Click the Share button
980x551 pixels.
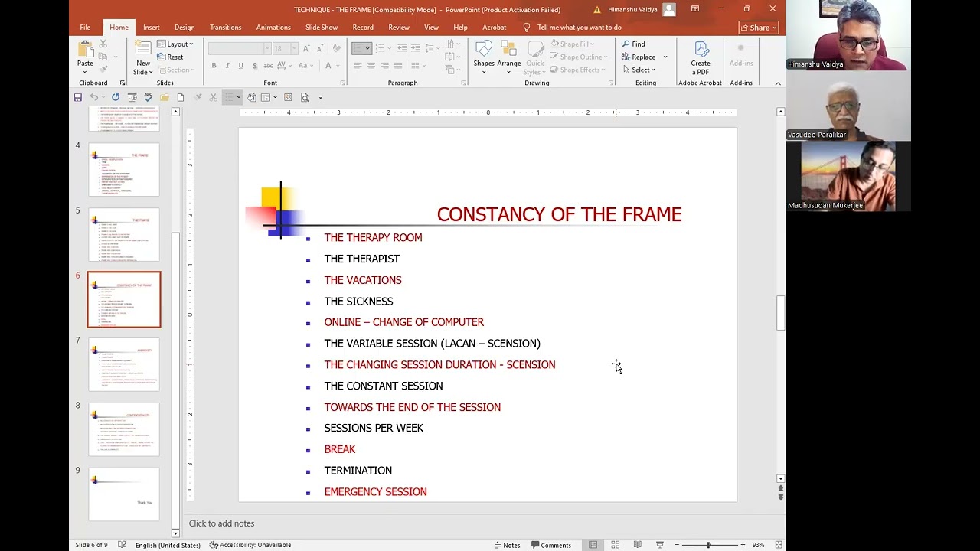click(759, 28)
